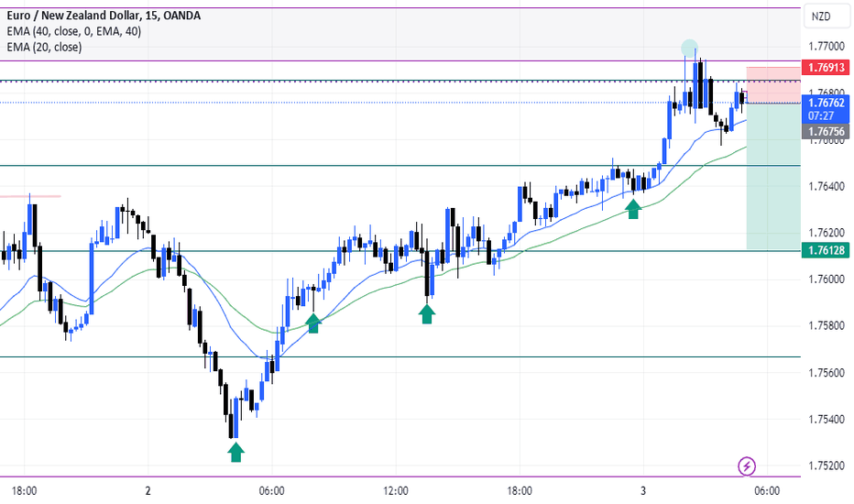854x504 pixels.
Task: Click the red stop-loss zone of the position
Action: [773, 85]
